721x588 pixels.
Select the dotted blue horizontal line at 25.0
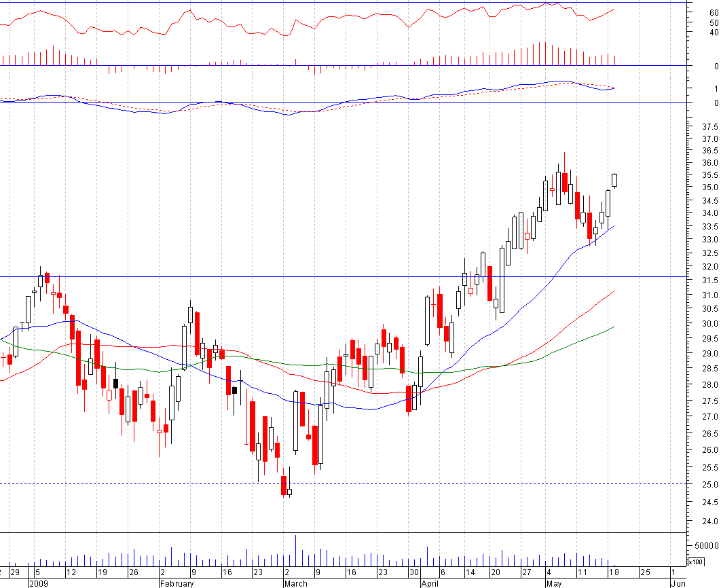pos(344,483)
